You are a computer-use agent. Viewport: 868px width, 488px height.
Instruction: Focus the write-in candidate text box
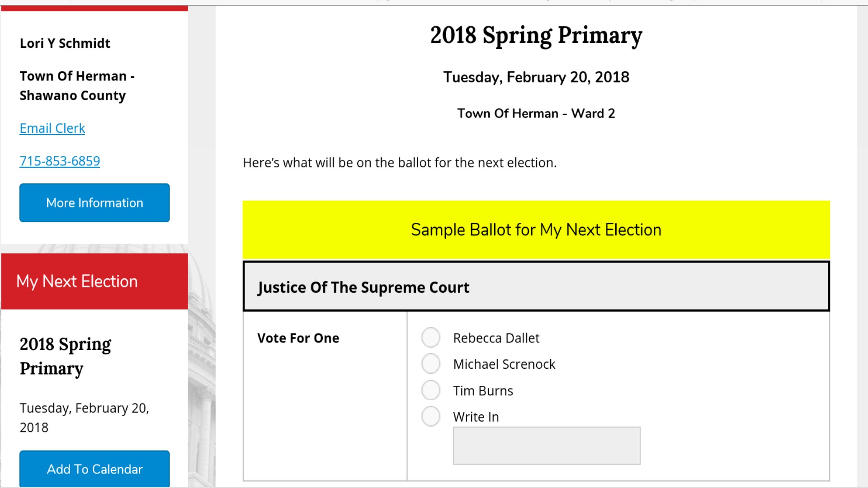click(546, 446)
